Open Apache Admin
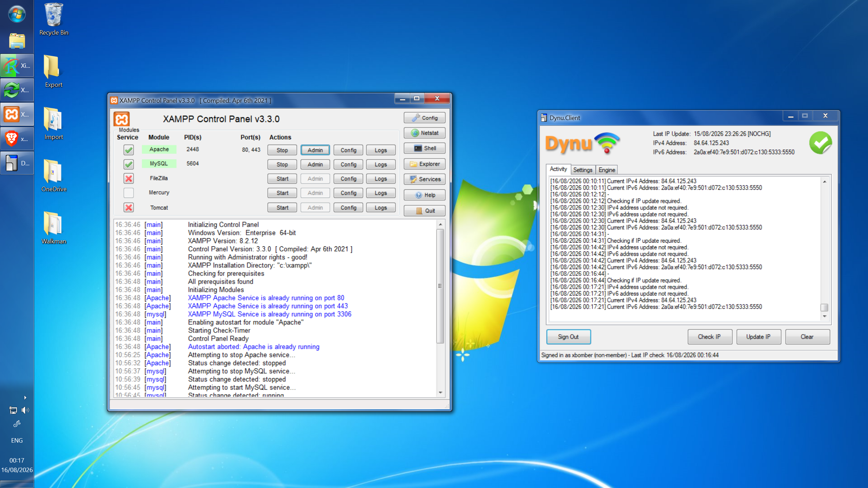 pos(315,150)
